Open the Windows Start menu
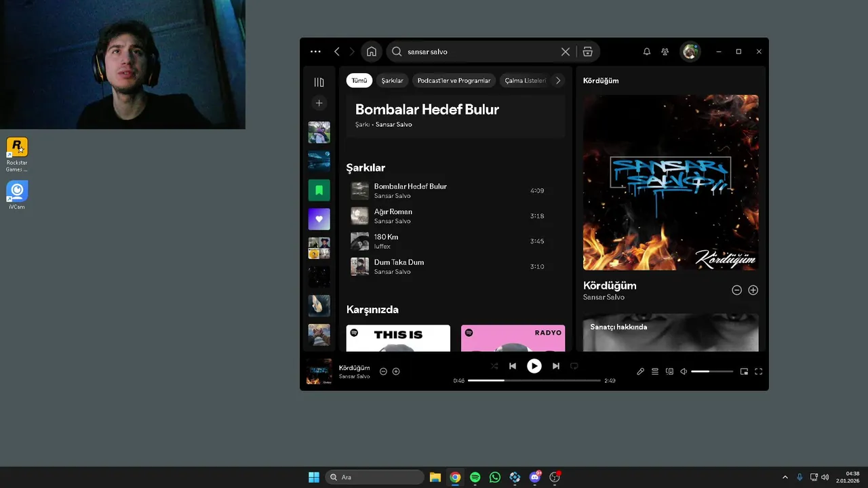868x488 pixels. (x=314, y=477)
